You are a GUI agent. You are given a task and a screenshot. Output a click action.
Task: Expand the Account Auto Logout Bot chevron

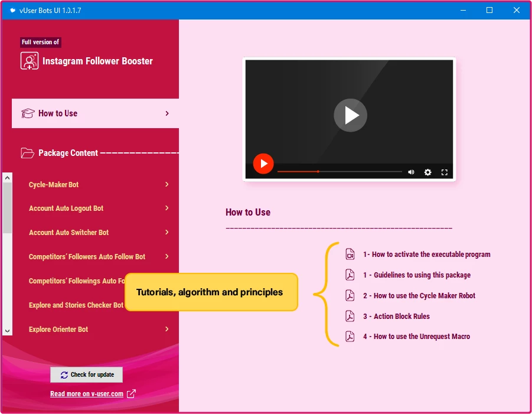pyautogui.click(x=167, y=208)
